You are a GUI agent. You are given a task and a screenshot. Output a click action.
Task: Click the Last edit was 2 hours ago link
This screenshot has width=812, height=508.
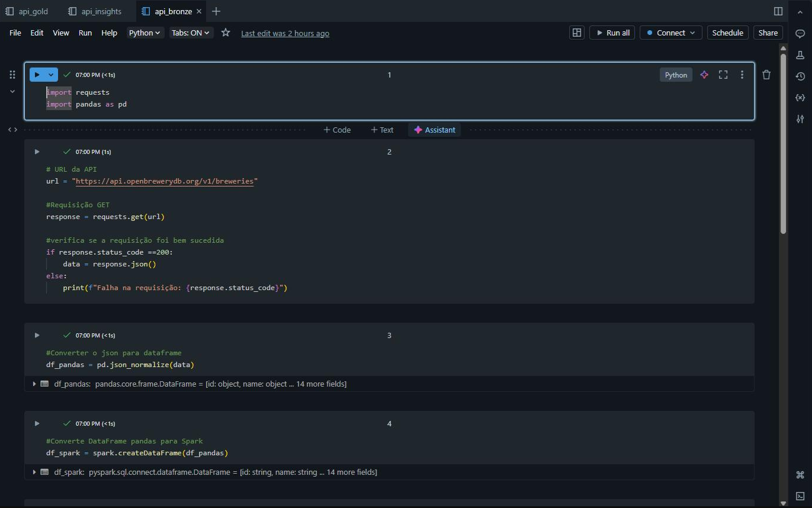tap(285, 33)
